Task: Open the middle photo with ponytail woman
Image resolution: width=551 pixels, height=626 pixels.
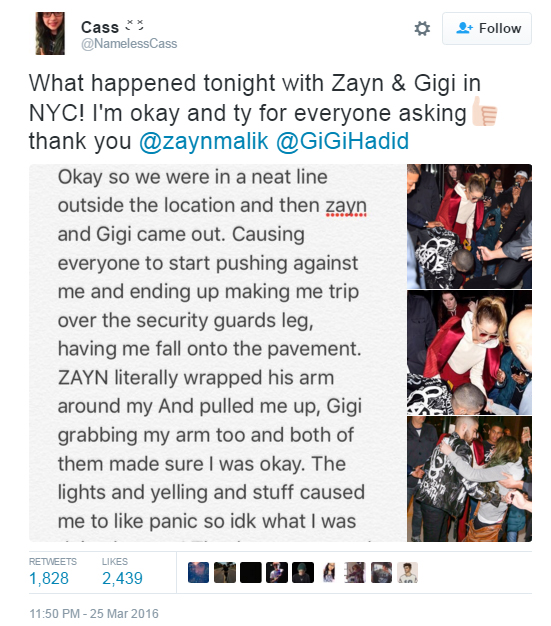Action: pos(469,353)
